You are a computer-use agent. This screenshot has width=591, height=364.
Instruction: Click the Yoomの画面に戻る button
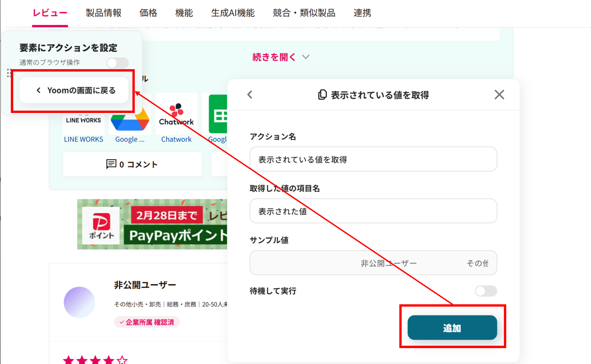pyautogui.click(x=74, y=90)
